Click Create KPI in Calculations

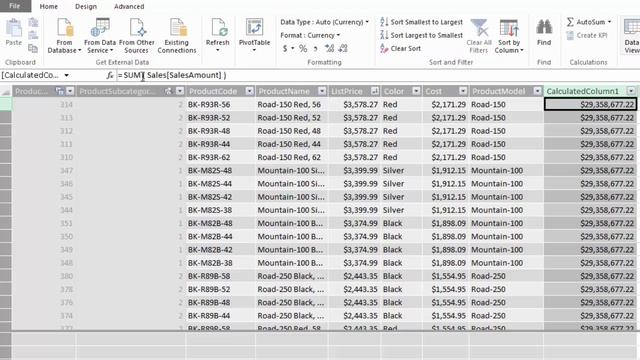(x=587, y=36)
